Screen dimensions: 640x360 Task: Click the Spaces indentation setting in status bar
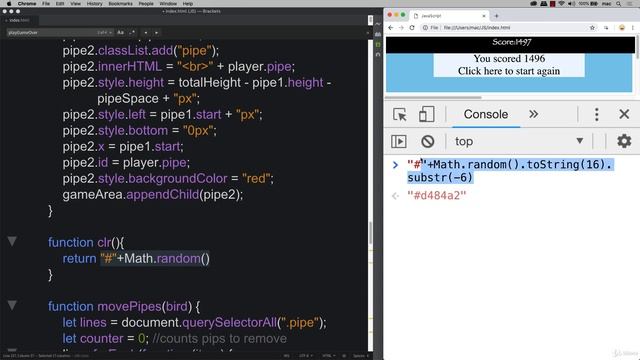(x=360, y=356)
